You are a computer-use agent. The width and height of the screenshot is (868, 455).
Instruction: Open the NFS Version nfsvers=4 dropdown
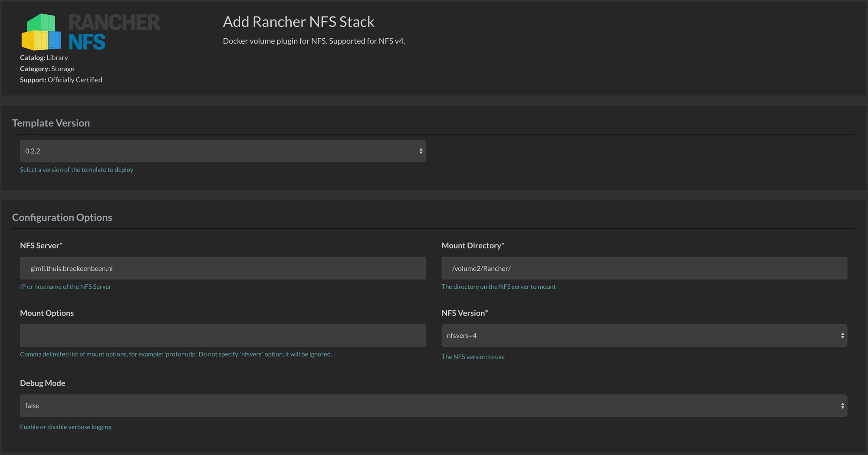click(644, 336)
